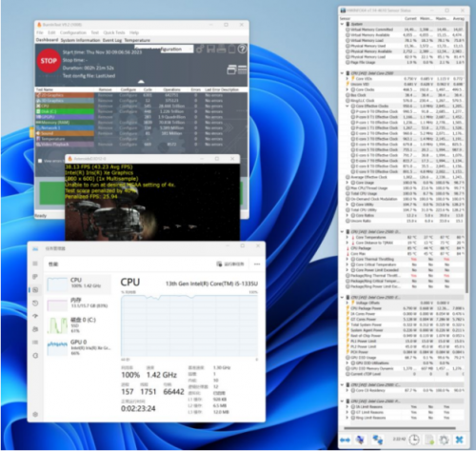476x451 pixels.
Task: Click the clipboard icon in BurnInTest toolbar
Action: [x=231, y=49]
